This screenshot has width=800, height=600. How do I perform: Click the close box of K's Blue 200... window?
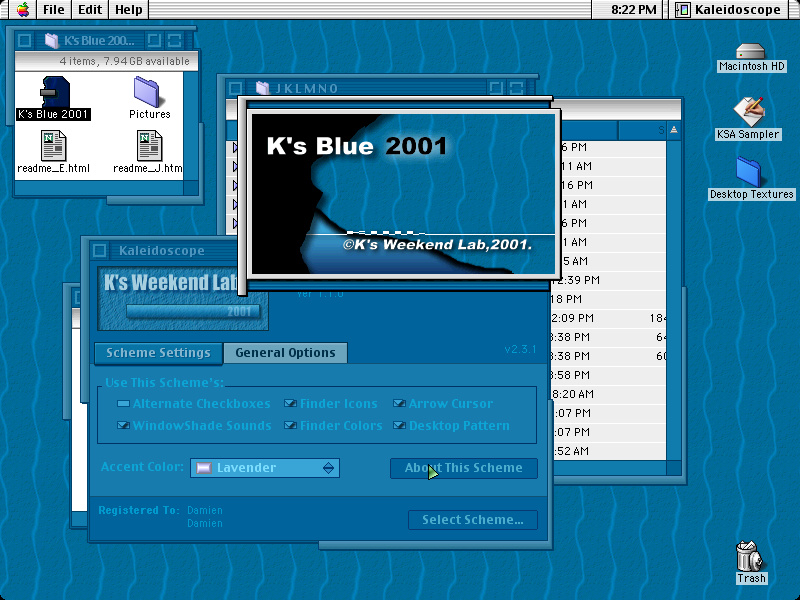point(24,40)
